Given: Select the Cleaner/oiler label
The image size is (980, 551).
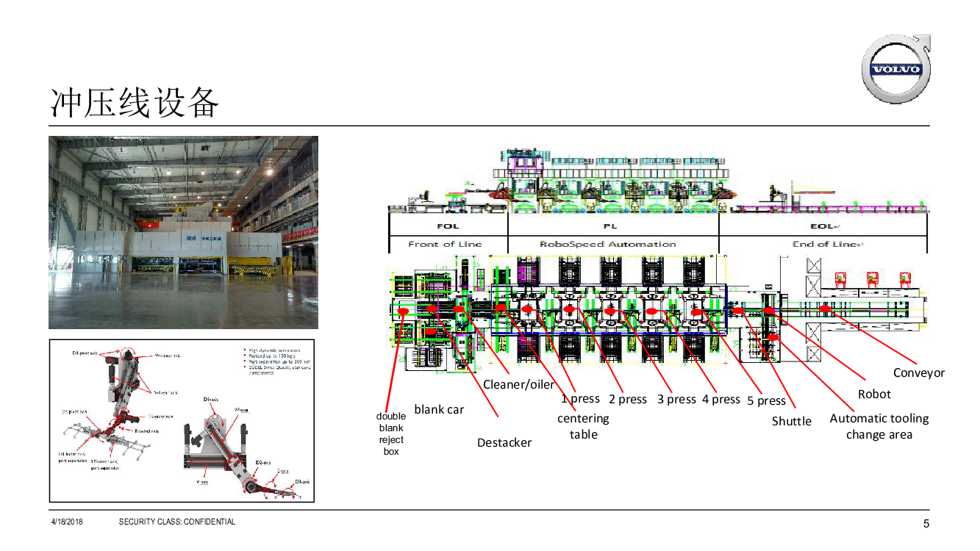Looking at the screenshot, I should [519, 385].
